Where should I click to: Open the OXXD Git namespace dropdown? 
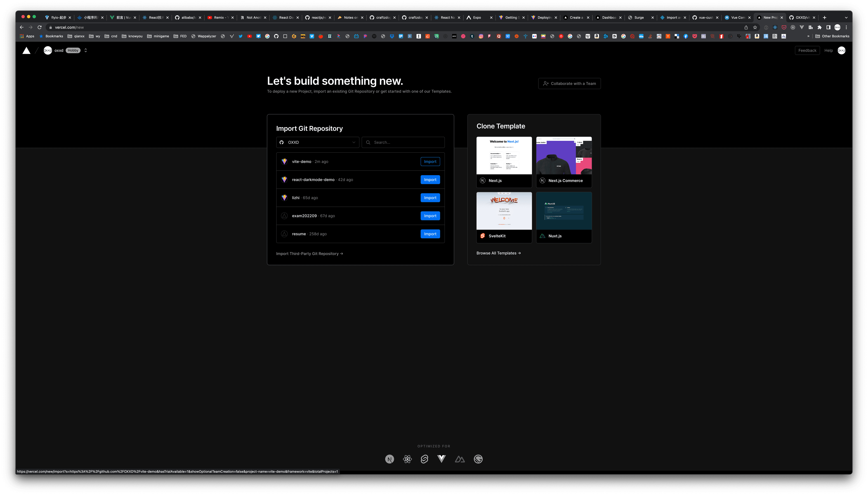pyautogui.click(x=317, y=142)
